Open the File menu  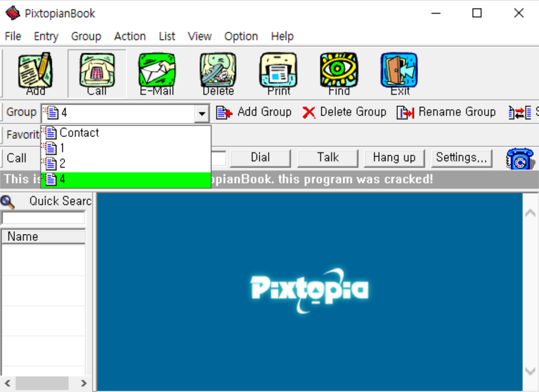[x=13, y=36]
